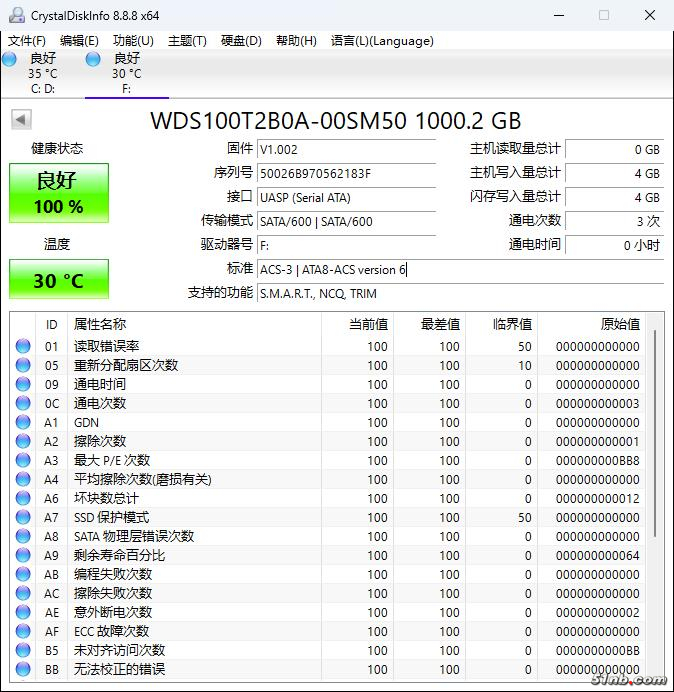Click status orb for attribute A4 平均擦除次数
Viewport: 674px width, 692px height.
click(23, 479)
